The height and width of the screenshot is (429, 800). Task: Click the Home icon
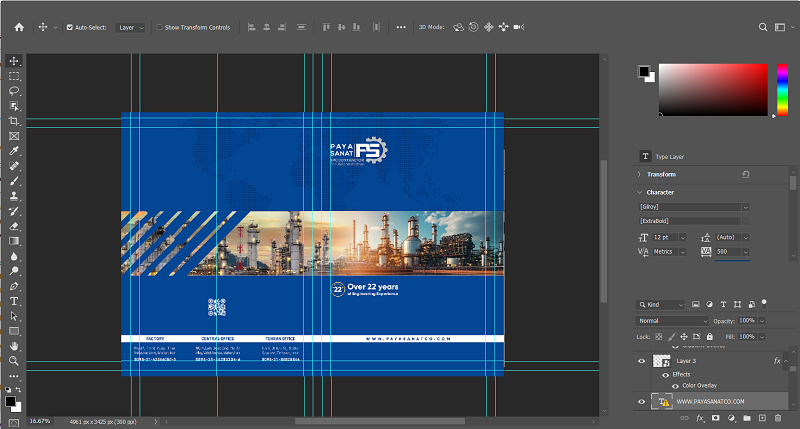[19, 27]
